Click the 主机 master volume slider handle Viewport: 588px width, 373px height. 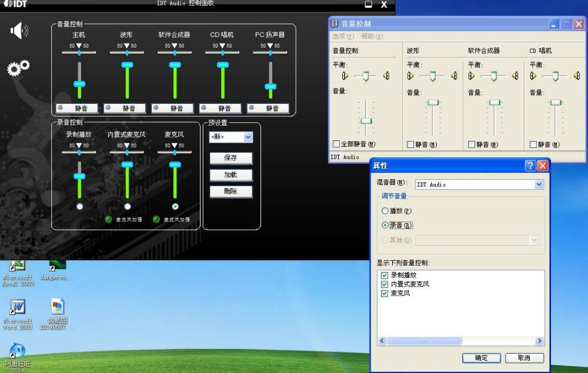(x=79, y=84)
